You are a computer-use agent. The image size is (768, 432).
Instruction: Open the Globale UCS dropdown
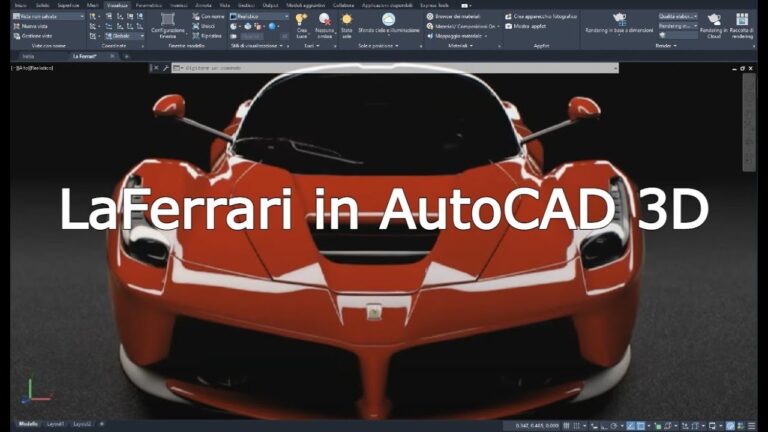point(124,36)
